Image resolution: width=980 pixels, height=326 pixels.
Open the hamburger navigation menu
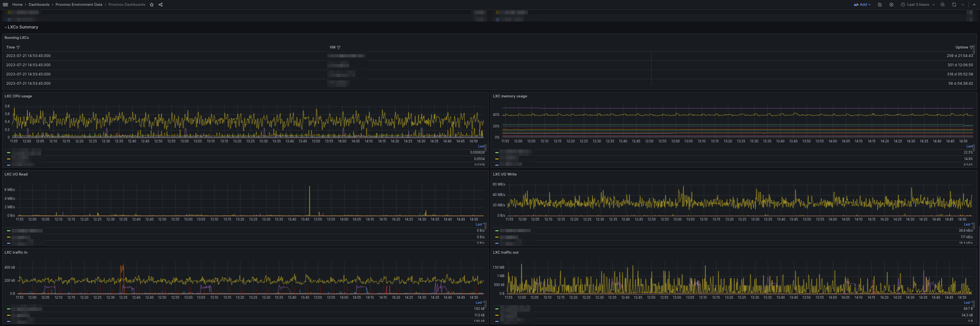(x=5, y=5)
